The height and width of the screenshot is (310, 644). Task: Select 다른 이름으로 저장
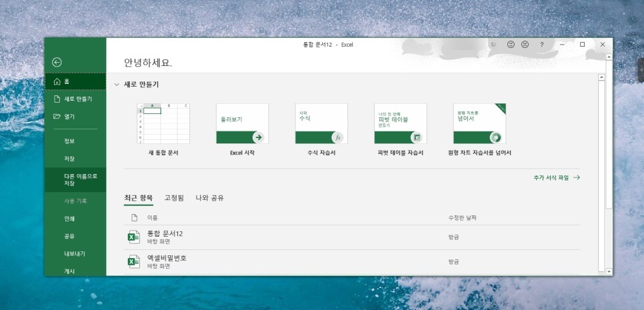click(x=75, y=180)
